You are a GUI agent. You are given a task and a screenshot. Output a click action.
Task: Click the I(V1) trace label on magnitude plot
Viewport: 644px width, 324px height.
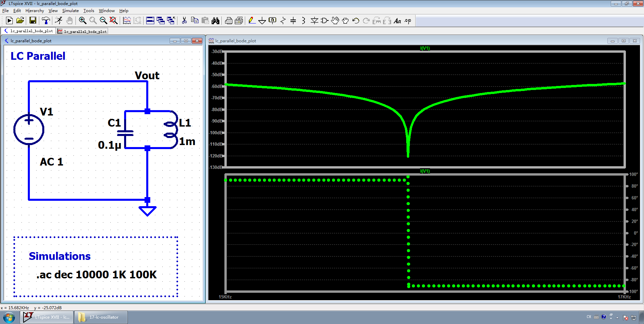pyautogui.click(x=425, y=48)
